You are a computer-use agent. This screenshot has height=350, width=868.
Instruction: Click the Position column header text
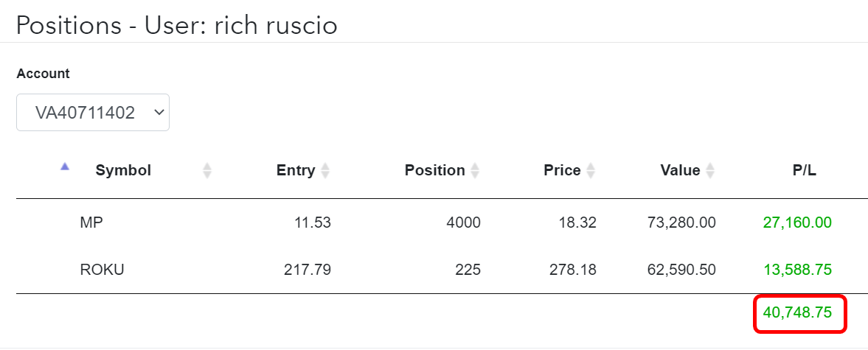coord(434,171)
